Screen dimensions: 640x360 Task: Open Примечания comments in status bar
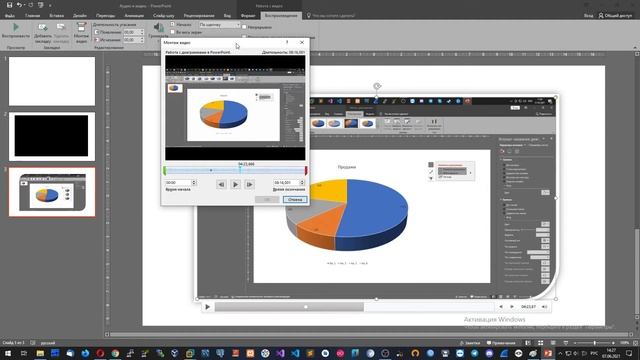point(501,343)
